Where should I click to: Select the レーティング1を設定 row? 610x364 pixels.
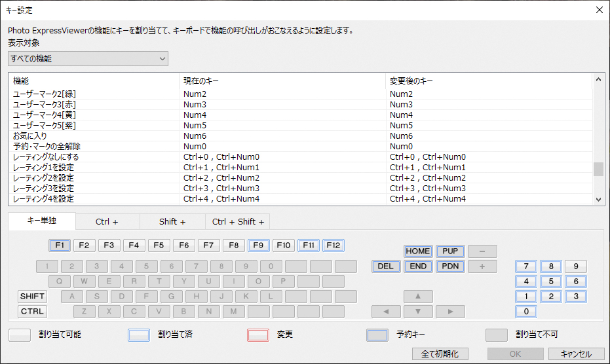pyautogui.click(x=300, y=168)
